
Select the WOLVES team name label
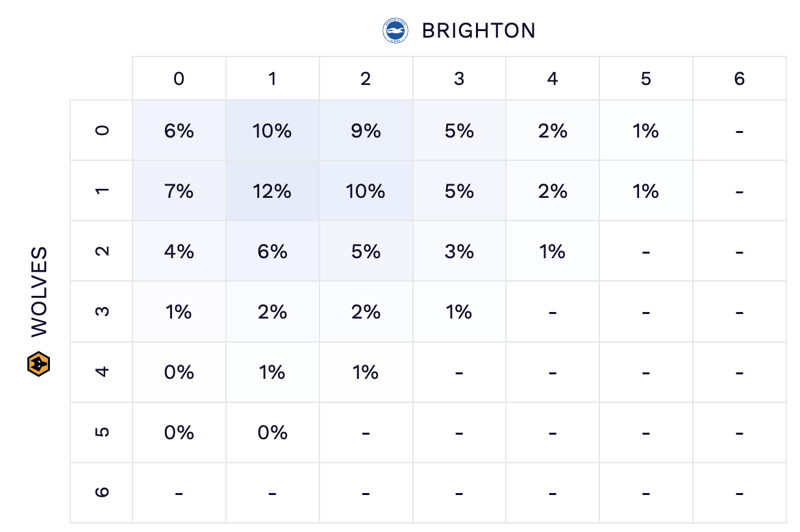tap(40, 291)
